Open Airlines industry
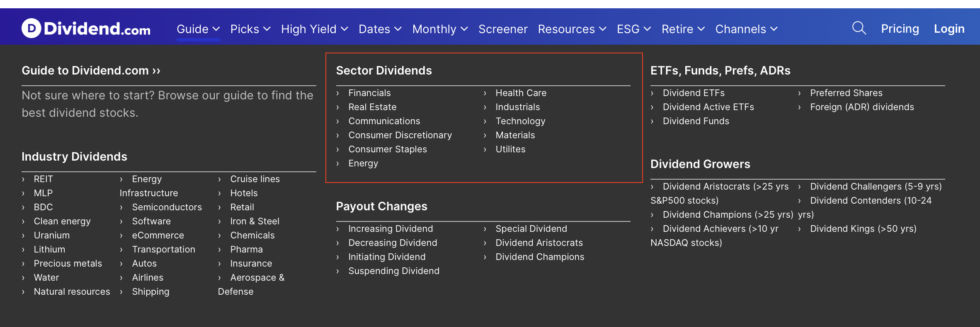This screenshot has width=980, height=327. pyautogui.click(x=148, y=277)
